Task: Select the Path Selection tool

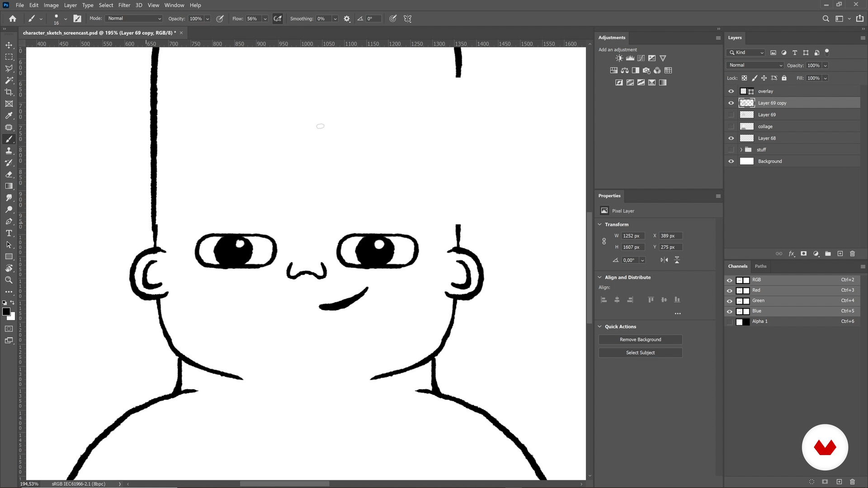Action: (x=9, y=245)
